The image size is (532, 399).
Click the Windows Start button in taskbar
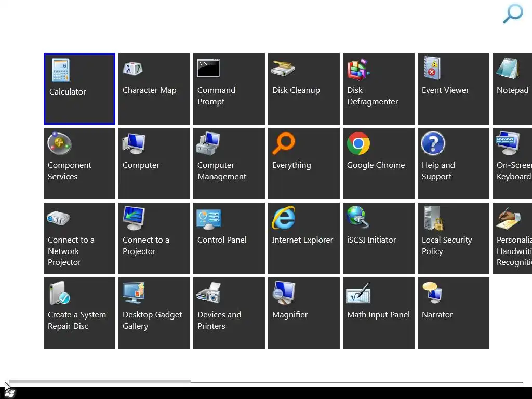[9, 393]
